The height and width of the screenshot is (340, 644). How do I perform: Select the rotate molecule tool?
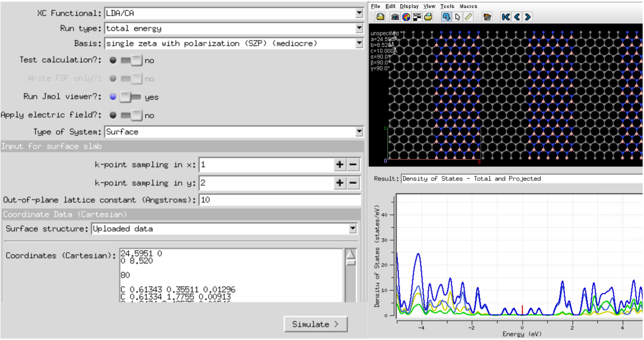click(446, 17)
